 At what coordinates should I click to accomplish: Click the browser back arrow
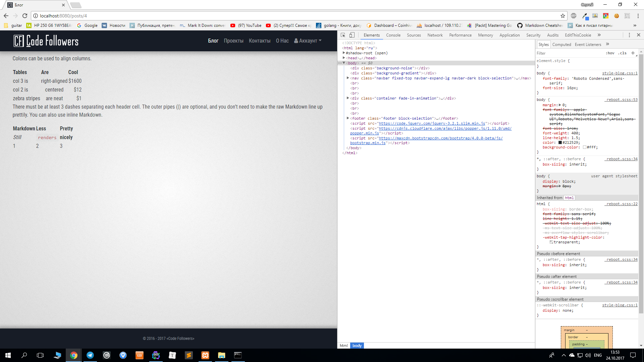pos(6,16)
